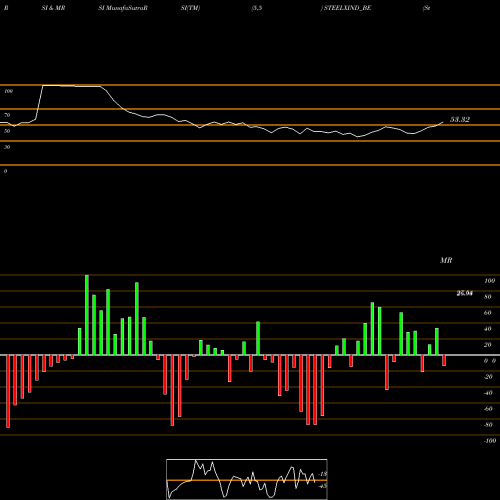This screenshot has height=500, width=500.
Task: Click the end point of the RSI line
Action: pyautogui.click(x=443, y=122)
